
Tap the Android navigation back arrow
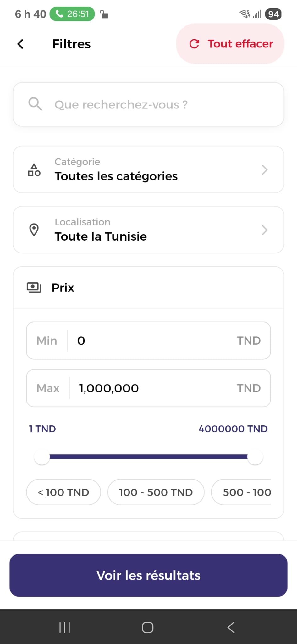point(231,627)
